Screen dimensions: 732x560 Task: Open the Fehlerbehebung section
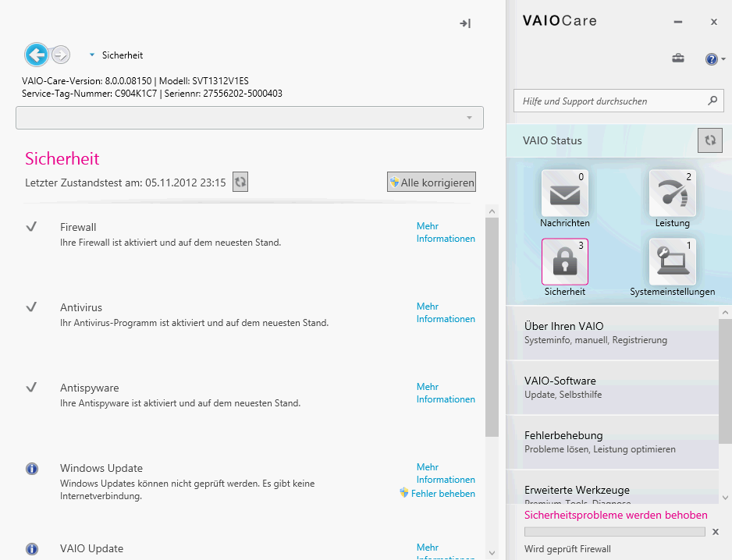(x=613, y=442)
